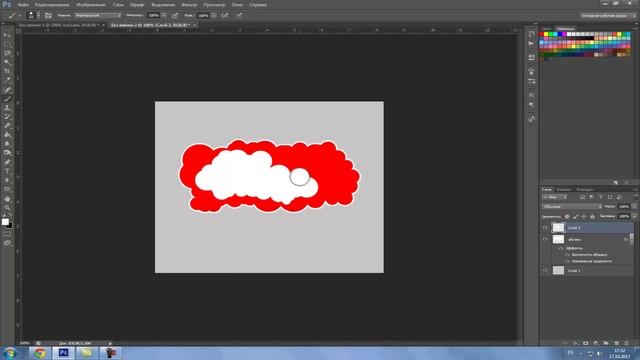
Task: Open Google Chrome from taskbar
Action: click(40, 353)
